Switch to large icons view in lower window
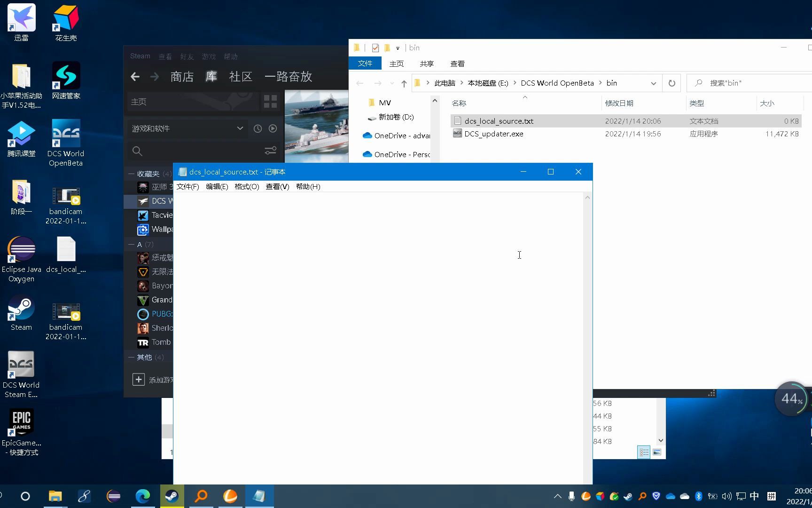 [x=657, y=452]
